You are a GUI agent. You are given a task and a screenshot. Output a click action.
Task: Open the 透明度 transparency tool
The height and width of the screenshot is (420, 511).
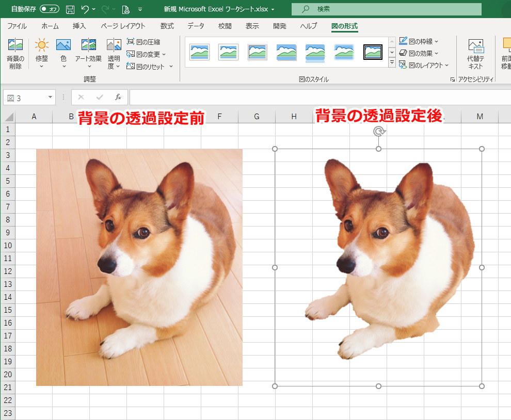tap(114, 54)
